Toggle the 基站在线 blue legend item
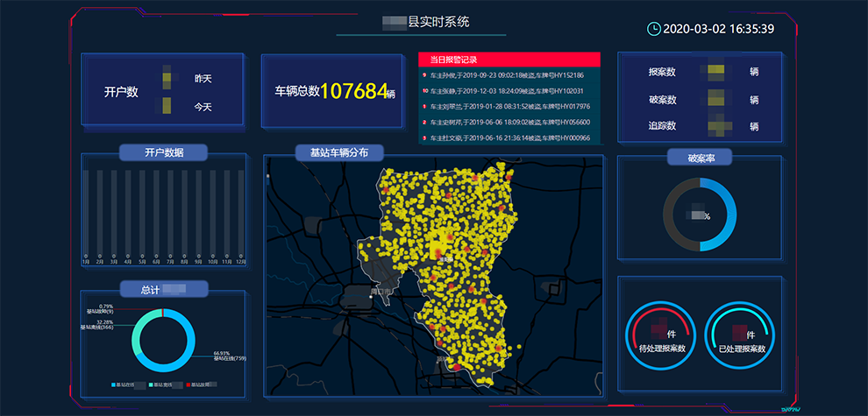 [x=127, y=385]
